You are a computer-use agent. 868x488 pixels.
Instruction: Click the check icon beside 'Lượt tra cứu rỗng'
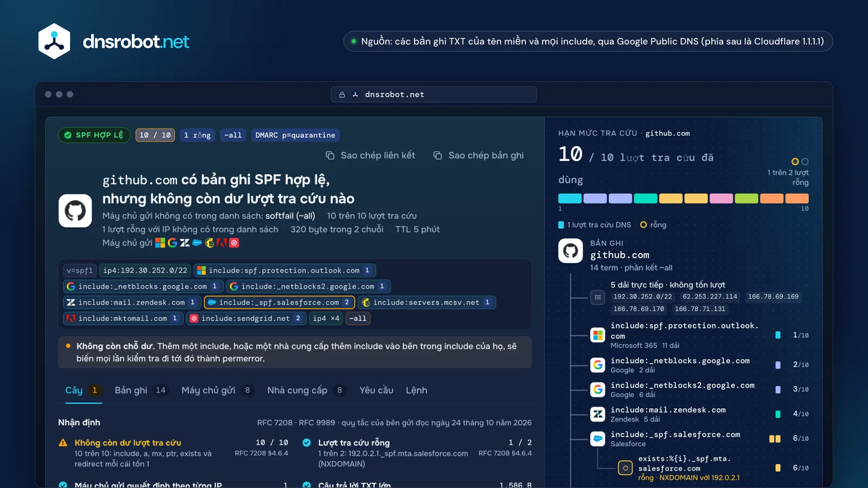pyautogui.click(x=307, y=443)
